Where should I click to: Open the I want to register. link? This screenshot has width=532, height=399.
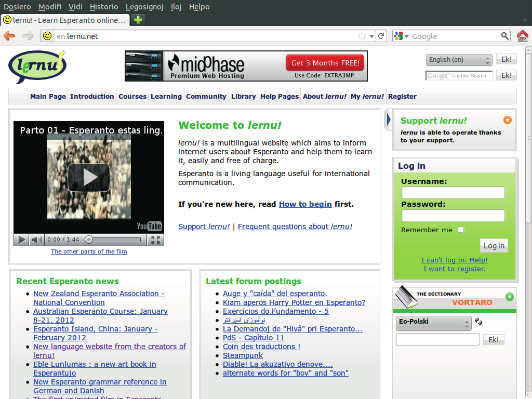pos(454,269)
